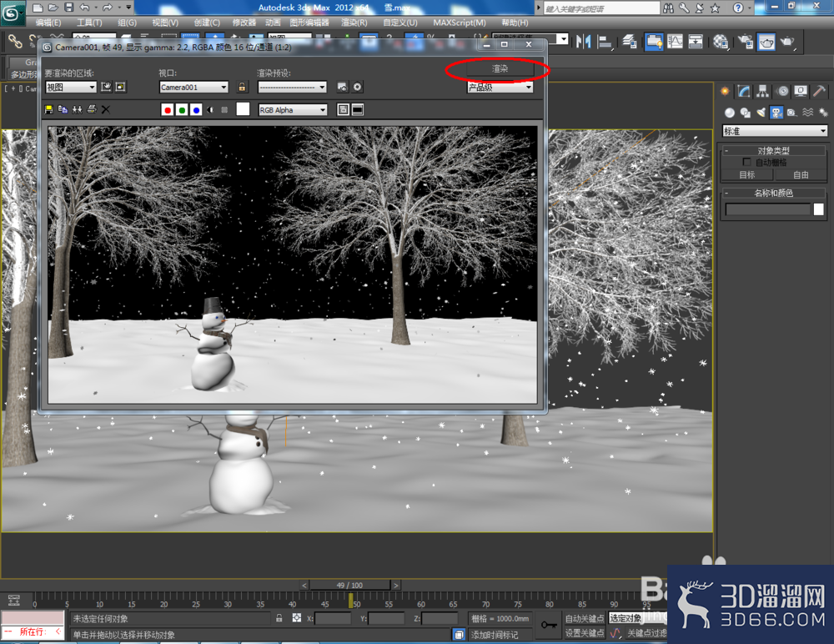Undo last action in the title bar
This screenshot has height=644, width=834.
pyautogui.click(x=84, y=8)
